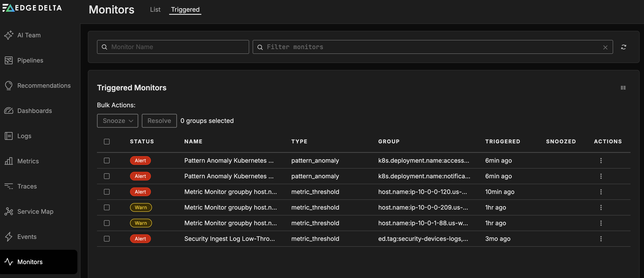Screen dimensions: 644x278
Task: Select the Security Ingest Log monitor row
Action: click(107, 238)
